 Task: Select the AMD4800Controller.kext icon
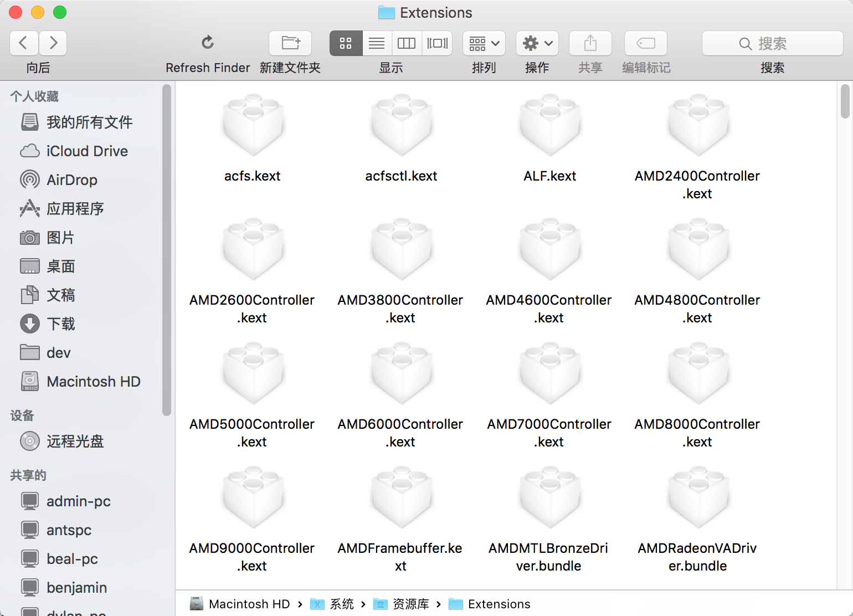tap(698, 249)
